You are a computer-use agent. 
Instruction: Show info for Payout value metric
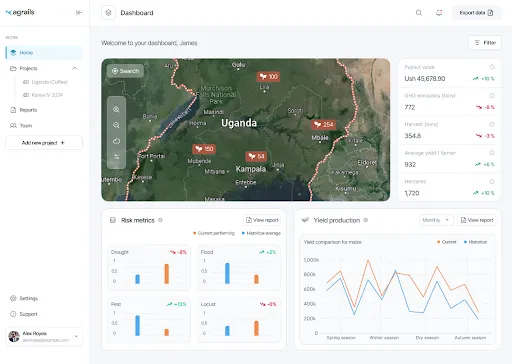[492, 67]
